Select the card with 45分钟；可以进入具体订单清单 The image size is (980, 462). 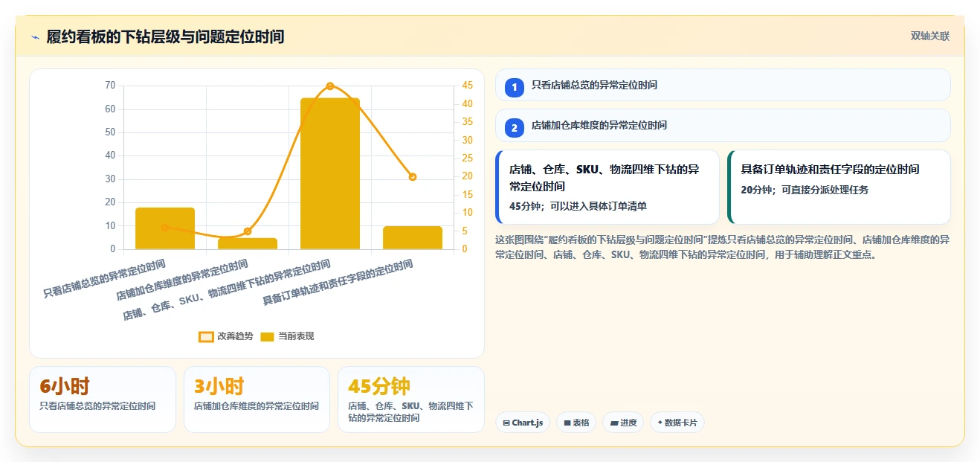pos(607,187)
